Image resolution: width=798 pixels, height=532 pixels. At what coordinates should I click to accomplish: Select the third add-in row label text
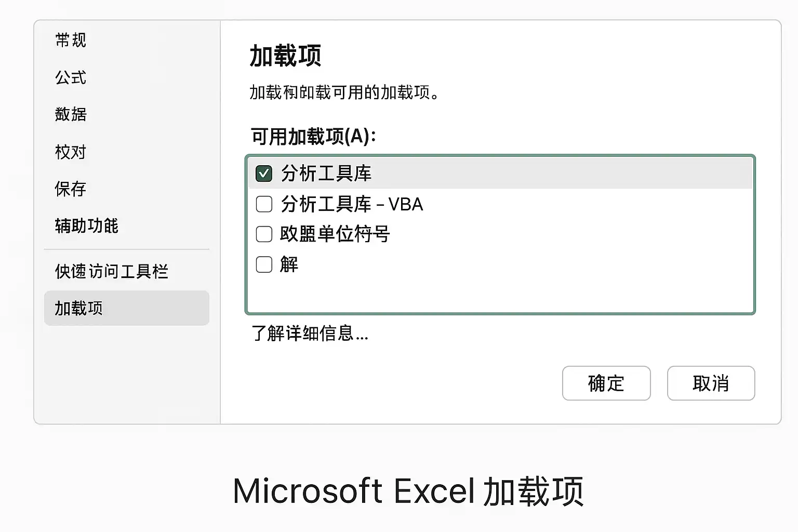[x=335, y=234]
